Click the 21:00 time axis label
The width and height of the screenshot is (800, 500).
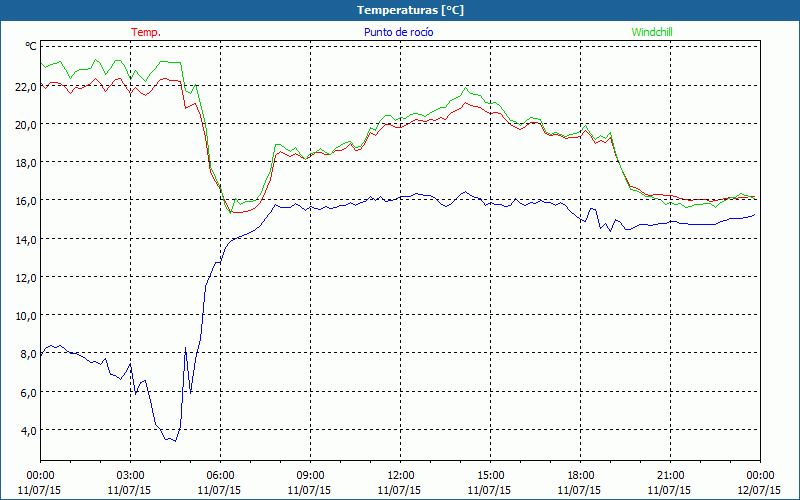click(670, 476)
